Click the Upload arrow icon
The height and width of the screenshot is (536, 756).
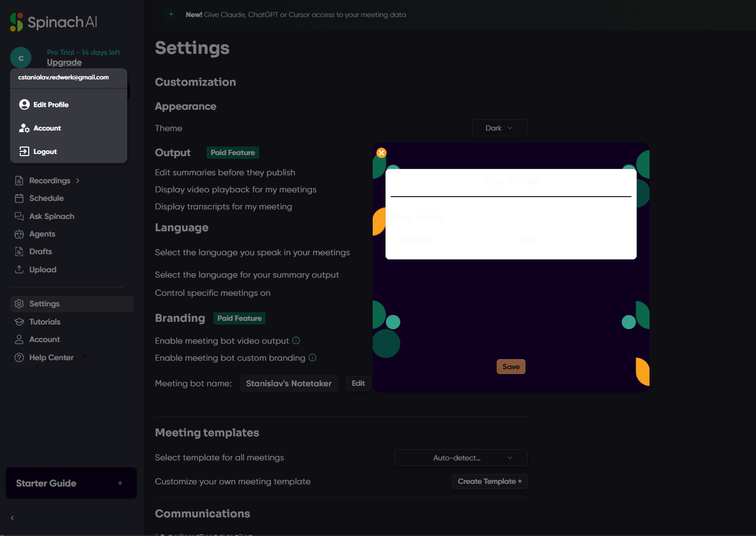pos(19,270)
